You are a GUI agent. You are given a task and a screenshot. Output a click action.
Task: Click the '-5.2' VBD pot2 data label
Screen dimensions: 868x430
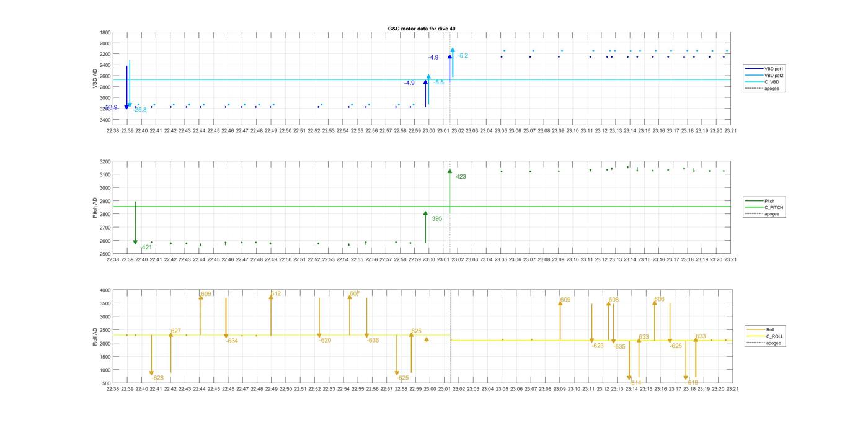(x=463, y=56)
